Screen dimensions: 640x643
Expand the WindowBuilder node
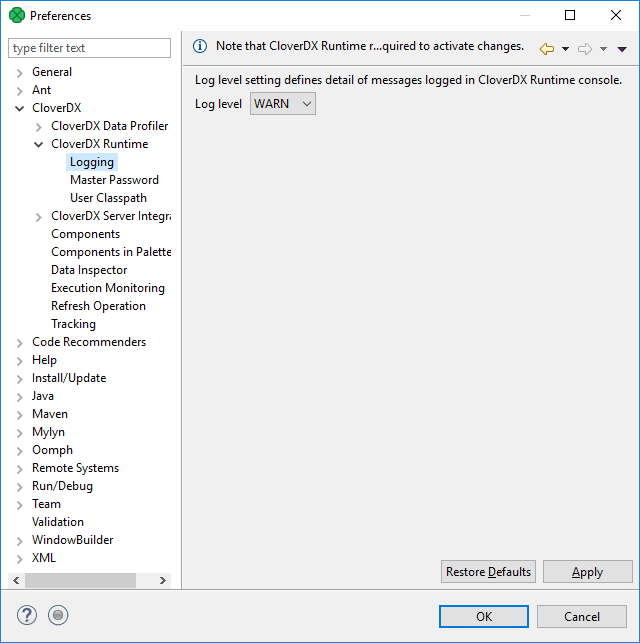[20, 541]
